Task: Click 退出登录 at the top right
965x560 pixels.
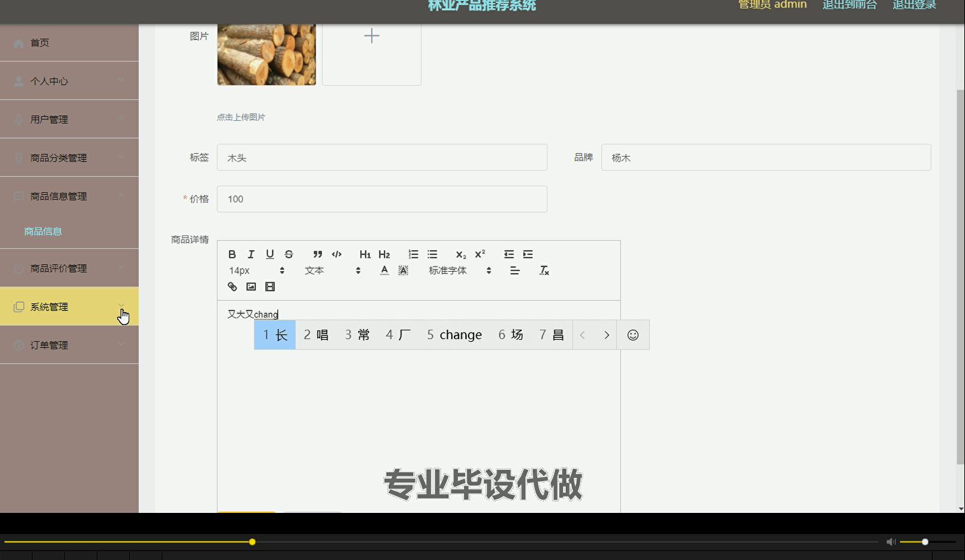Action: click(914, 5)
